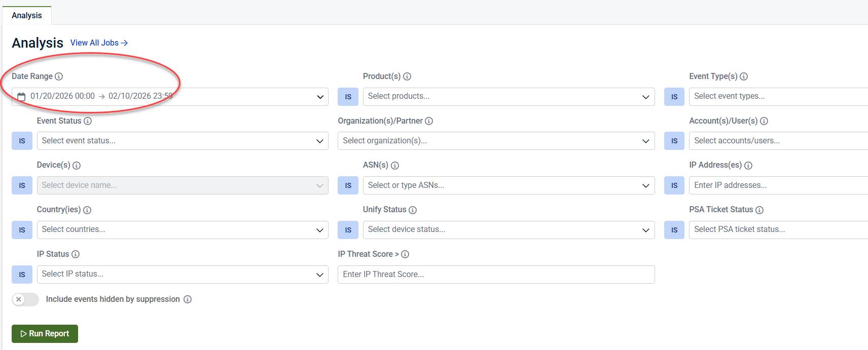Open the Select IP status dropdown

[182, 275]
